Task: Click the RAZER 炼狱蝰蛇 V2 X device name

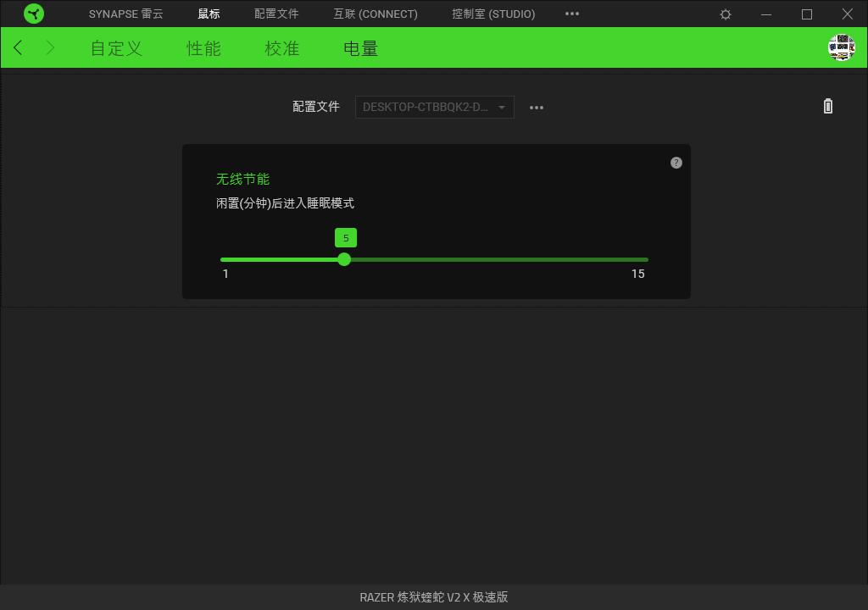Action: (434, 597)
